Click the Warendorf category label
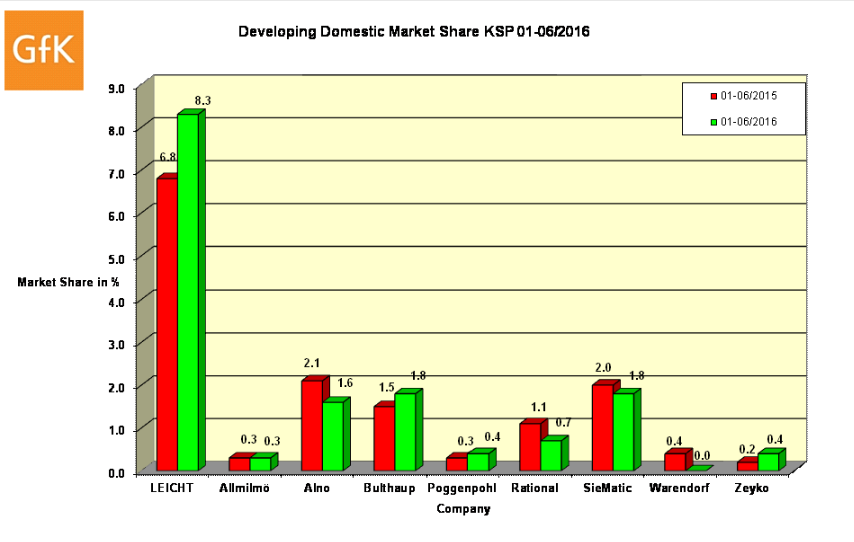Viewport: 854px width, 542px height. pos(680,488)
